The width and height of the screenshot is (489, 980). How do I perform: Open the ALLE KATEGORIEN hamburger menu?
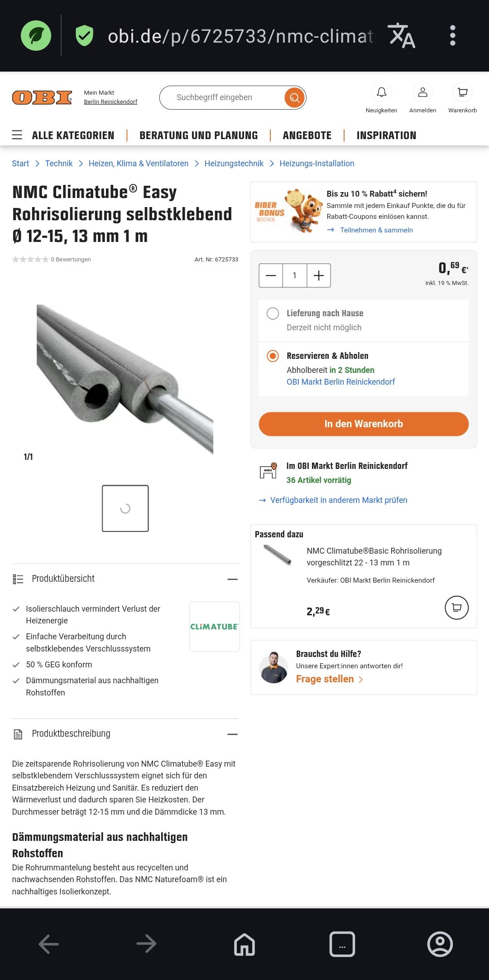(x=17, y=135)
